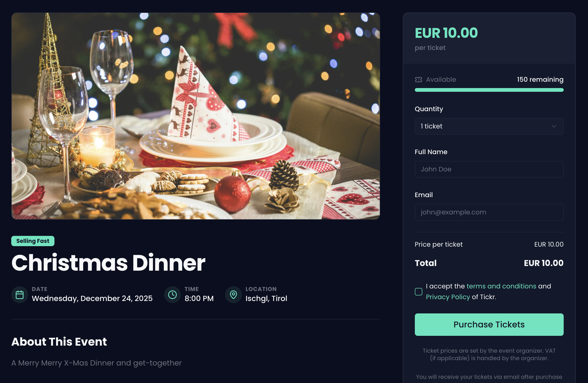This screenshot has height=383, width=588.
Task: Click the 150 remaining label
Action: point(540,79)
